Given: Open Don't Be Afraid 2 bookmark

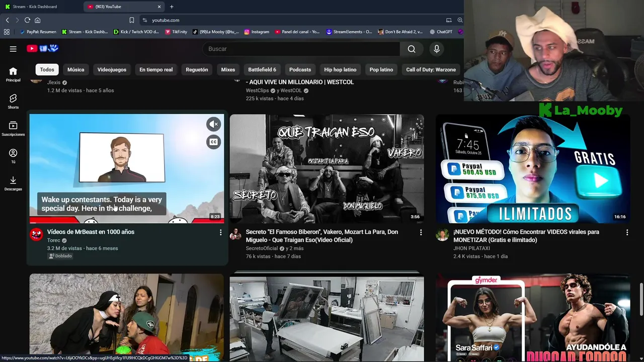Looking at the screenshot, I should [x=400, y=32].
